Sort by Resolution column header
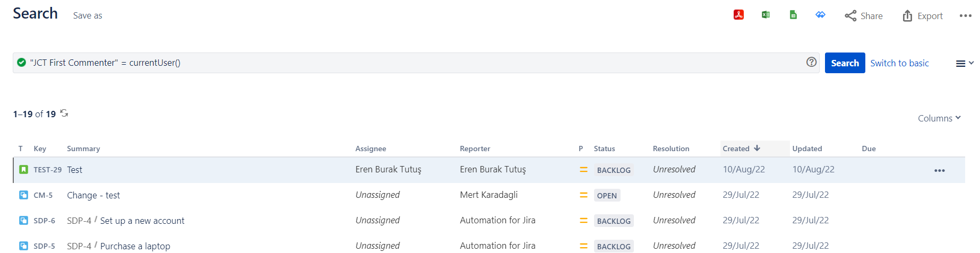The image size is (980, 253). pos(671,149)
